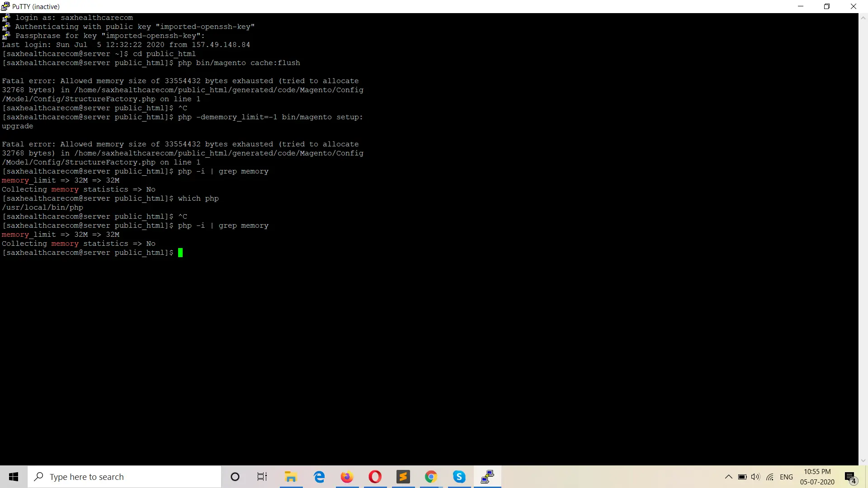Click the "Last login: Sun Jul 5" line

pyautogui.click(x=126, y=45)
